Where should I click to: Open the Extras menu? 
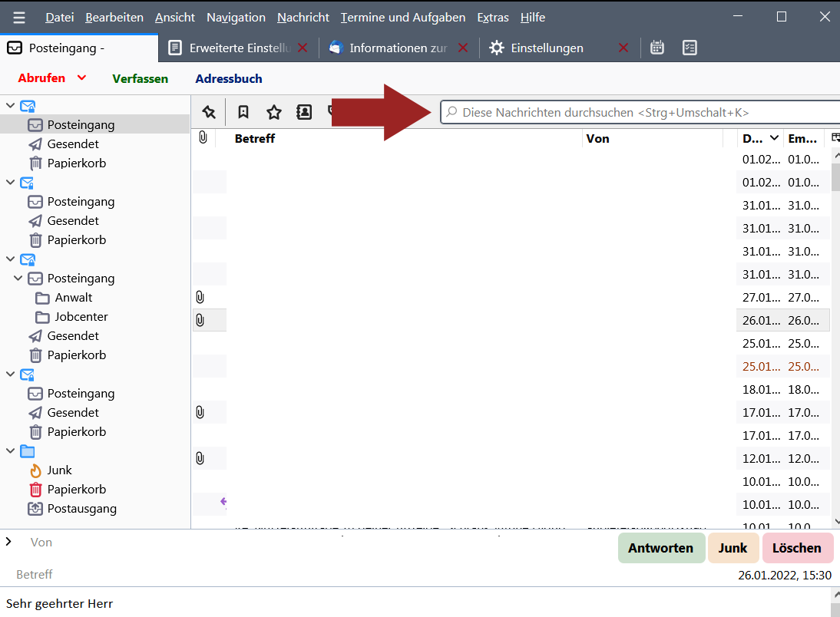(x=493, y=18)
